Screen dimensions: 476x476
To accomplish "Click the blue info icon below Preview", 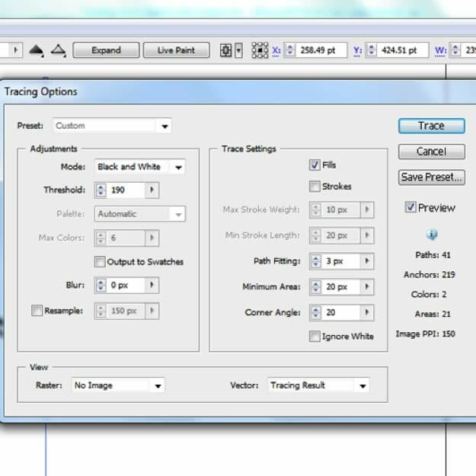I will click(432, 235).
